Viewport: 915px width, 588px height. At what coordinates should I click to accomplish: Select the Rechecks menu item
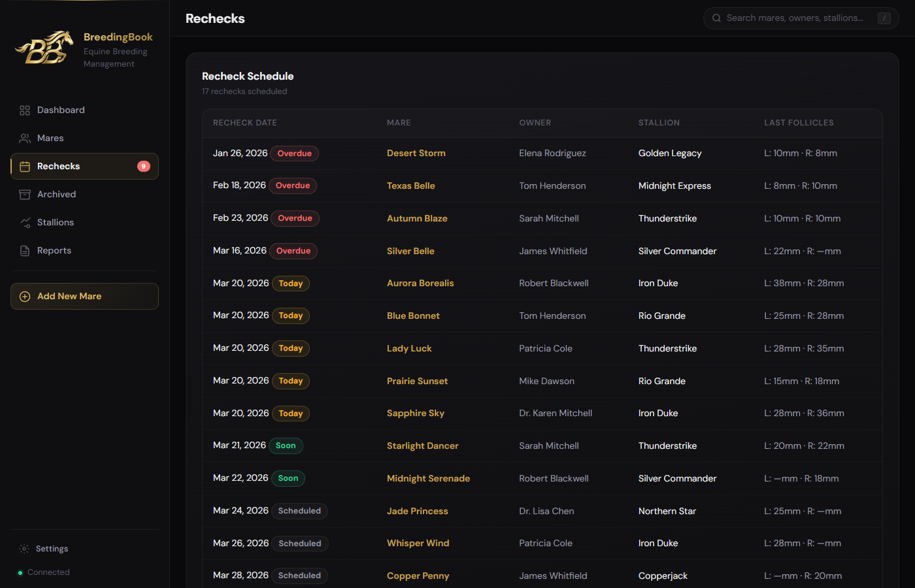[x=84, y=167]
